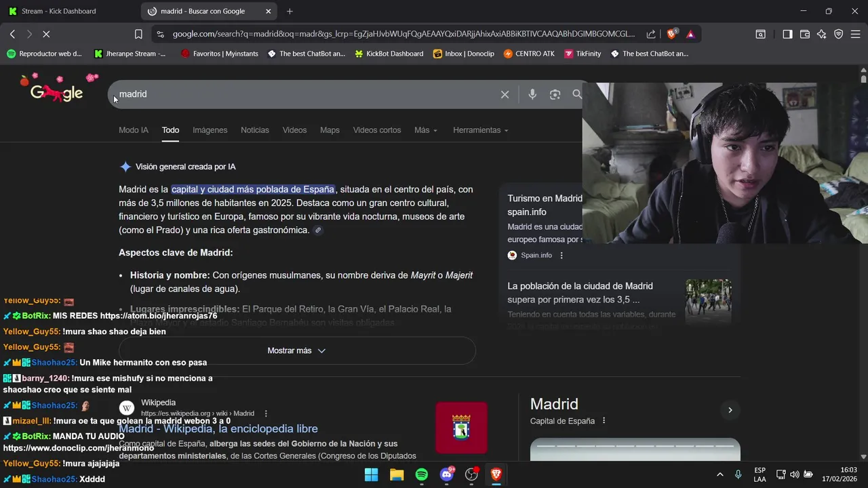Screen dimensions: 868x488
Task: Select the Imágenes results tab
Action: tap(210, 130)
